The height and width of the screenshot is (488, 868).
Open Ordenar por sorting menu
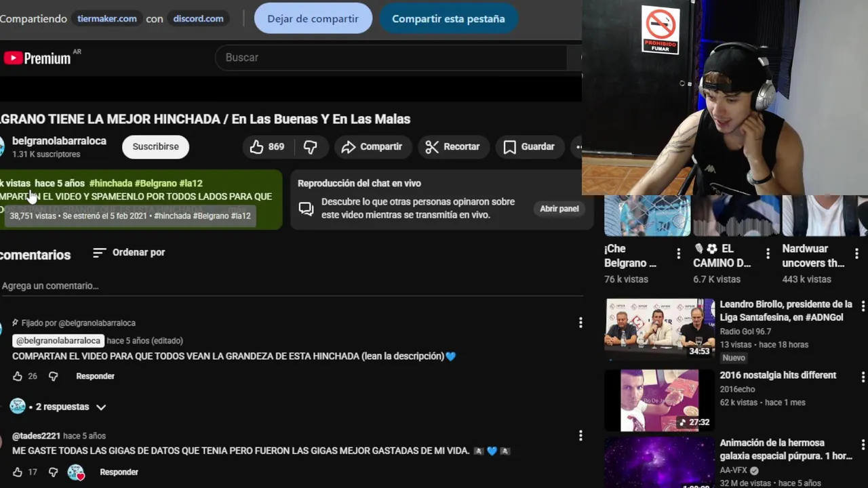click(129, 252)
